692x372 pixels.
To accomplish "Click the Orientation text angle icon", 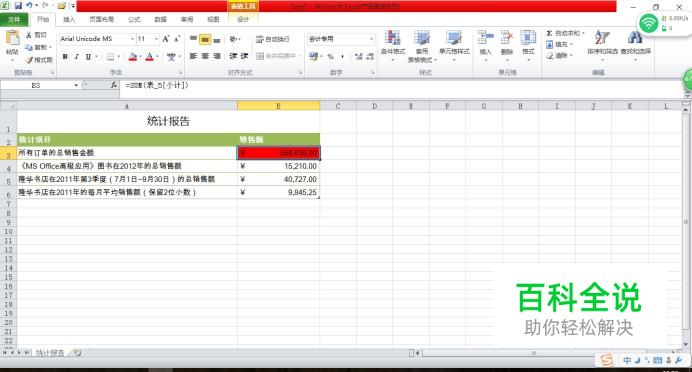I will (x=234, y=39).
